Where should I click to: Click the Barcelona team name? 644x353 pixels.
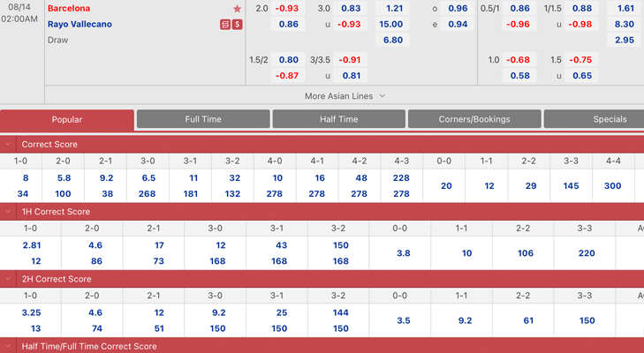point(69,8)
